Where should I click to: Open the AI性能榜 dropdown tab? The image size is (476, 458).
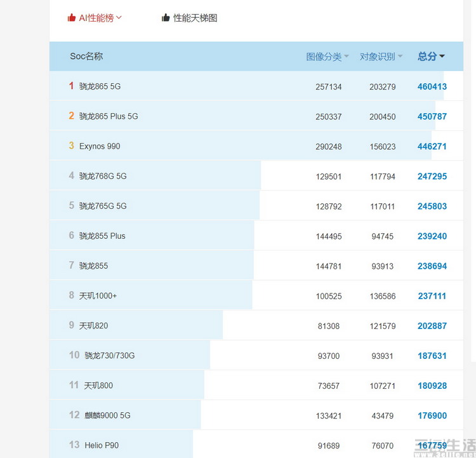pyautogui.click(x=95, y=18)
